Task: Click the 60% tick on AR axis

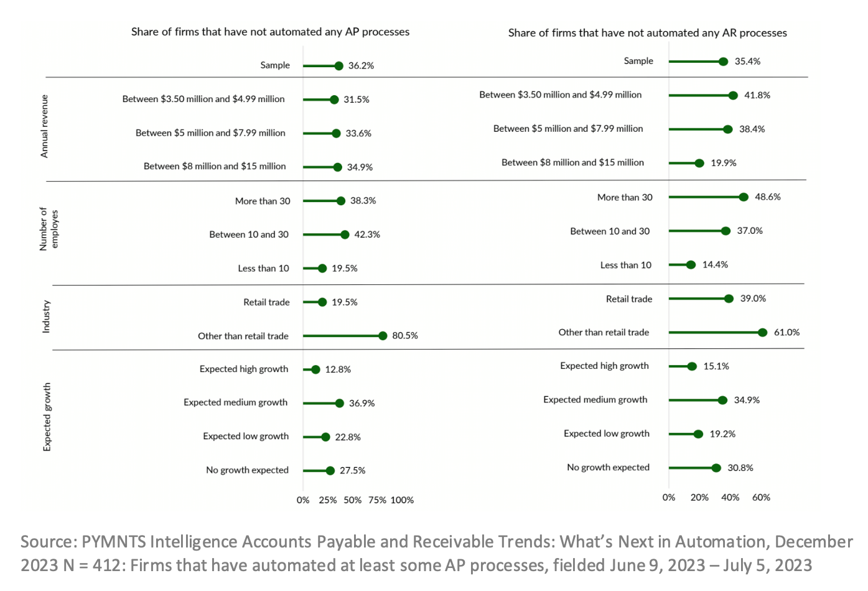Action: coord(761,498)
